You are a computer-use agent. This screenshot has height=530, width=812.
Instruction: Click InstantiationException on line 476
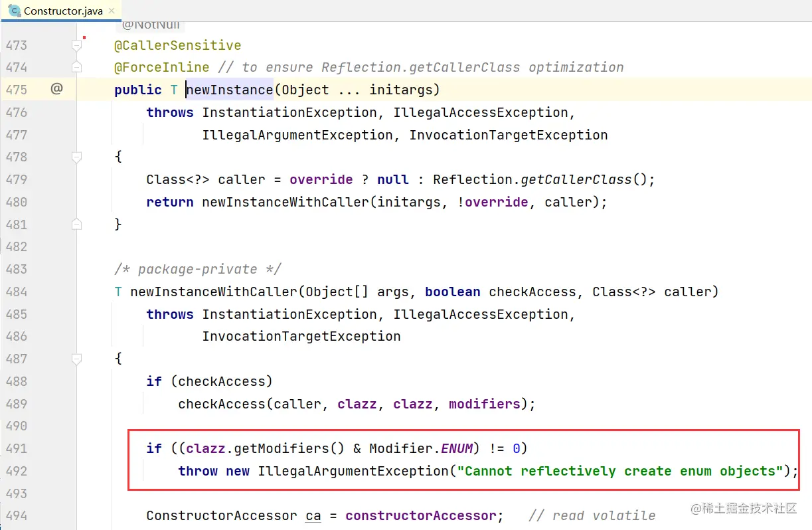(289, 112)
